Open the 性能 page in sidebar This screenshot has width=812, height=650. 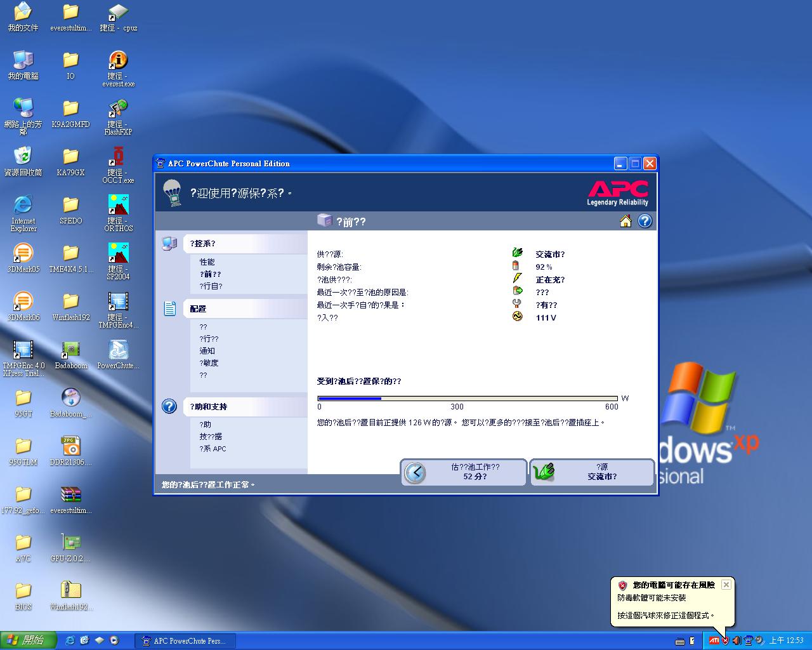click(207, 262)
